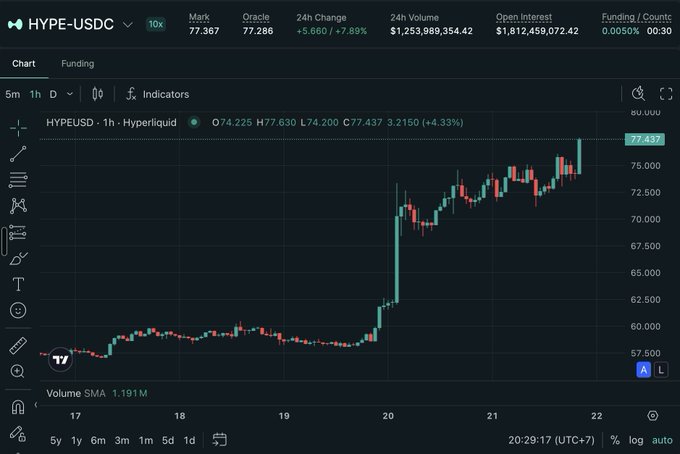Open the go to date calendar
The image size is (680, 454).
coord(219,440)
